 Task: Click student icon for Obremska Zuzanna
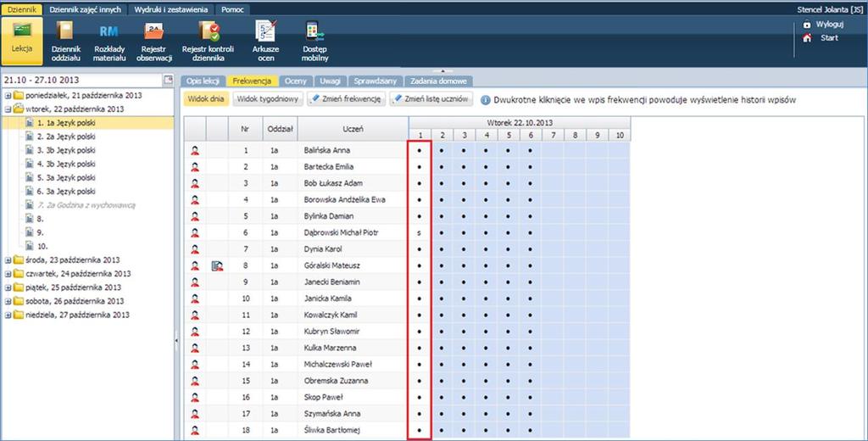coord(195,381)
